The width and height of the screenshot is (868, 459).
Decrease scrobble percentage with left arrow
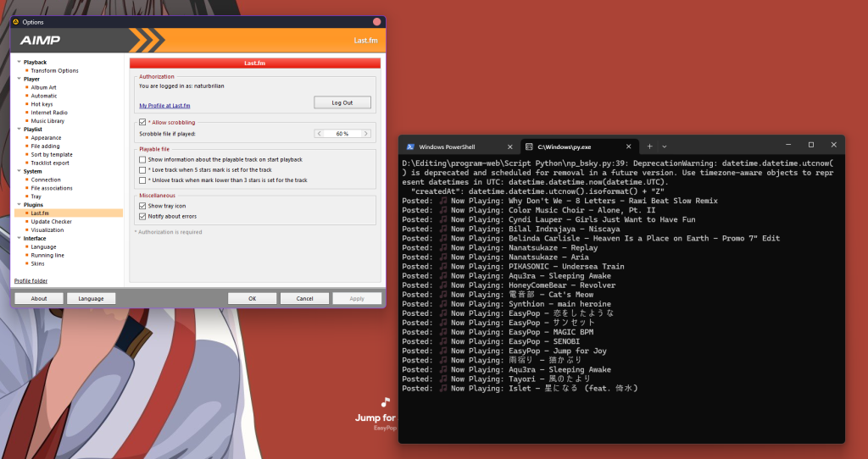(319, 134)
